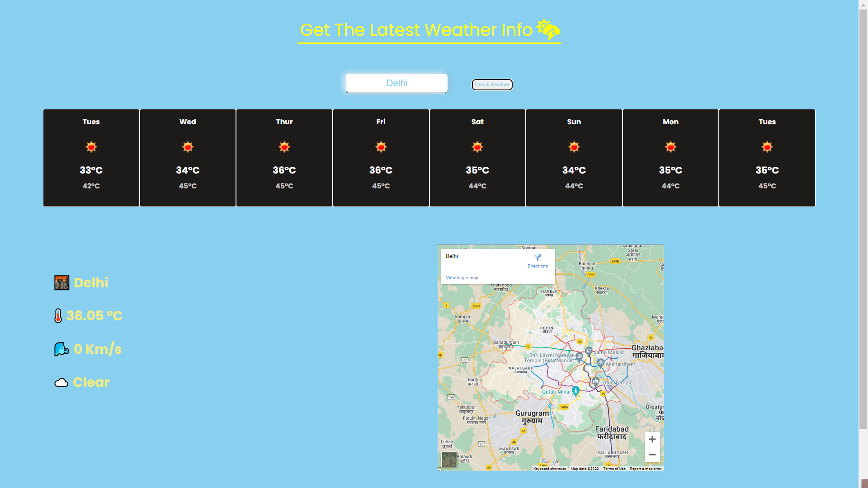The width and height of the screenshot is (868, 488).
Task: Click the sun icon on Tuesday's forecast card
Action: coord(91,146)
